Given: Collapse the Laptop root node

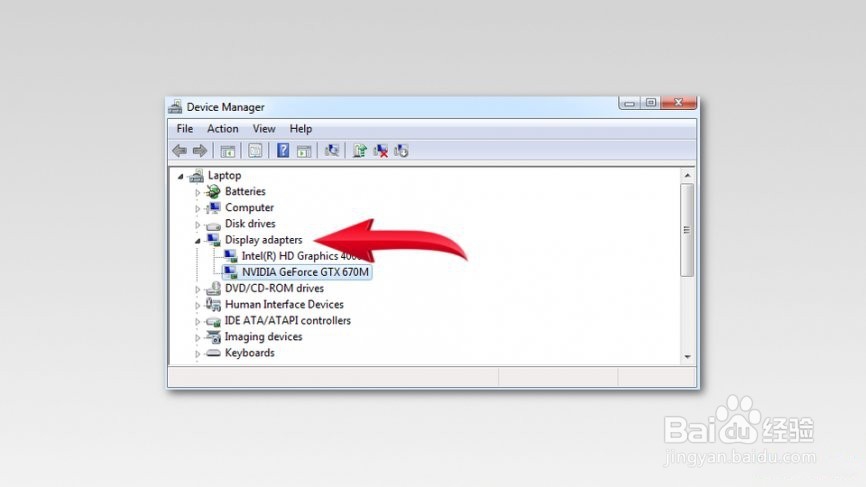Looking at the screenshot, I should [x=181, y=177].
